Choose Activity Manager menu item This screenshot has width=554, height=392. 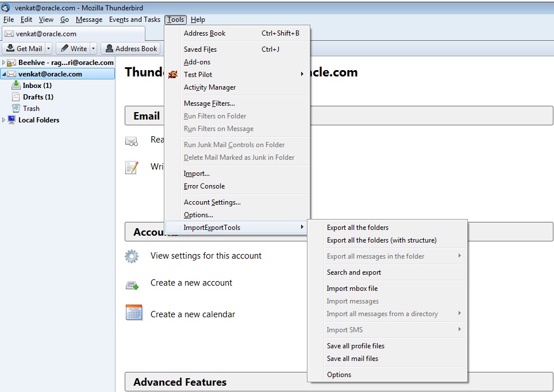tap(237, 87)
